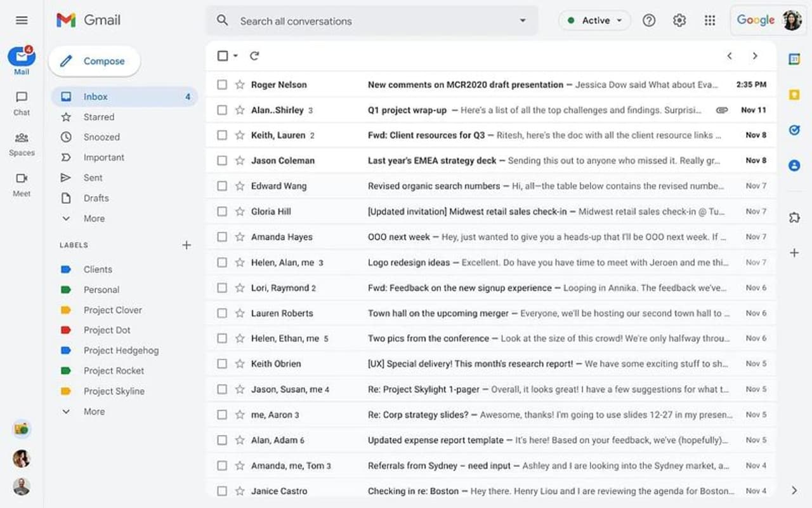Image resolution: width=812 pixels, height=508 pixels.
Task: Open the Google apps grid icon
Action: 710,20
